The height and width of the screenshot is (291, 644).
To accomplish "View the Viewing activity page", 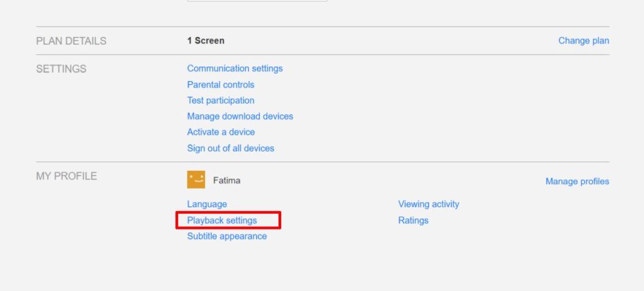I will (x=429, y=204).
